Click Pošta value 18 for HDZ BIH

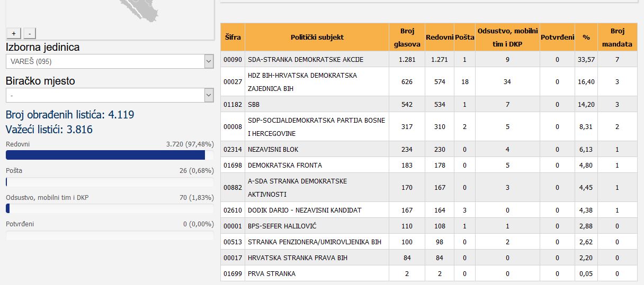pos(464,82)
